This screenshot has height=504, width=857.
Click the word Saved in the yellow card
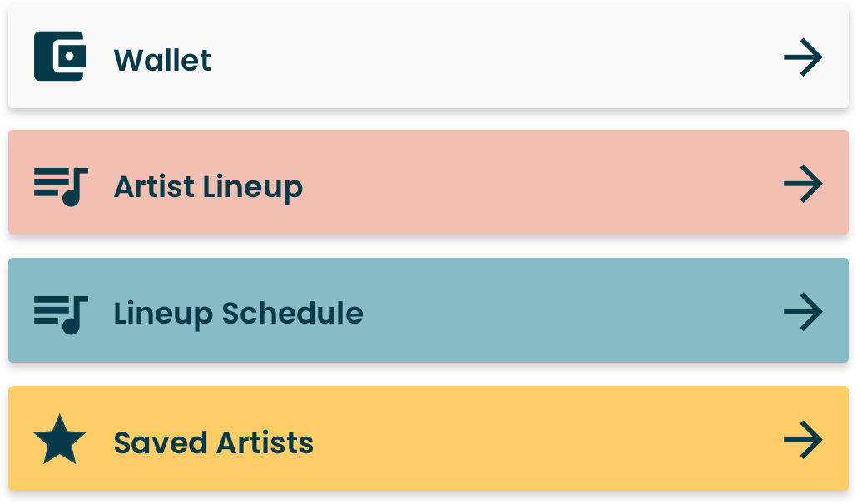tap(161, 442)
